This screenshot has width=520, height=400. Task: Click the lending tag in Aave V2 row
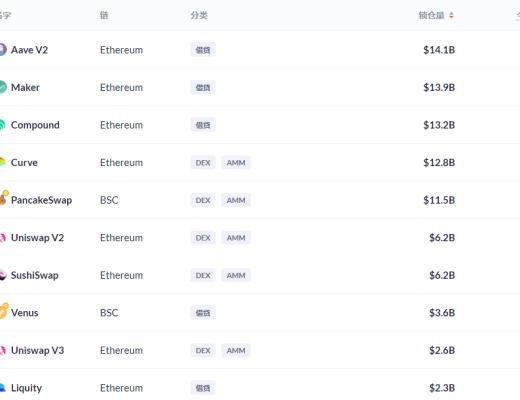[203, 50]
